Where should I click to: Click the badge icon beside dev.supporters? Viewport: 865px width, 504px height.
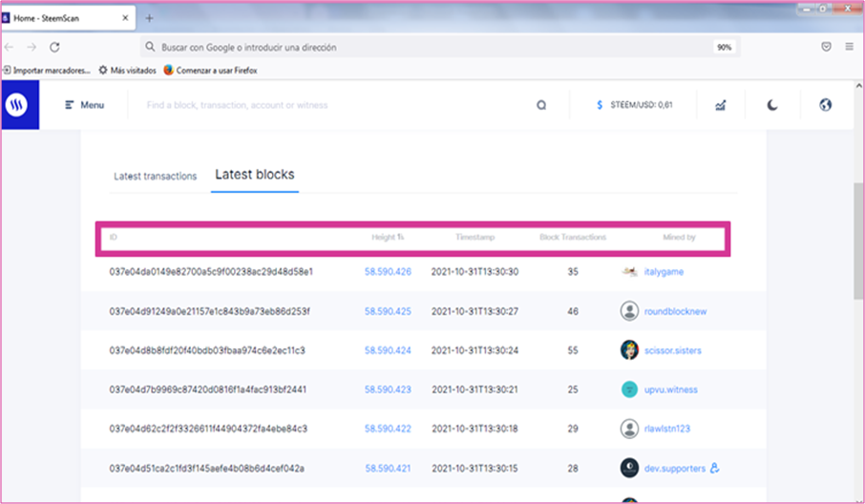[x=715, y=468]
